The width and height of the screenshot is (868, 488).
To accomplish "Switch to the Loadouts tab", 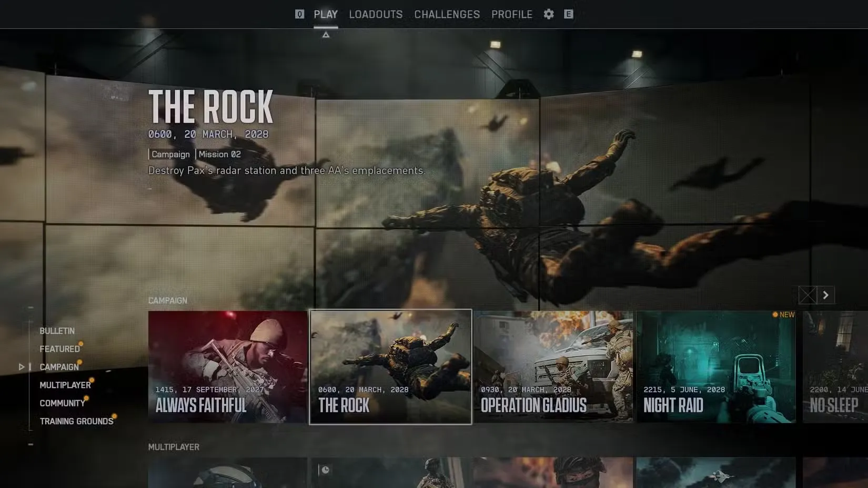I will [376, 14].
